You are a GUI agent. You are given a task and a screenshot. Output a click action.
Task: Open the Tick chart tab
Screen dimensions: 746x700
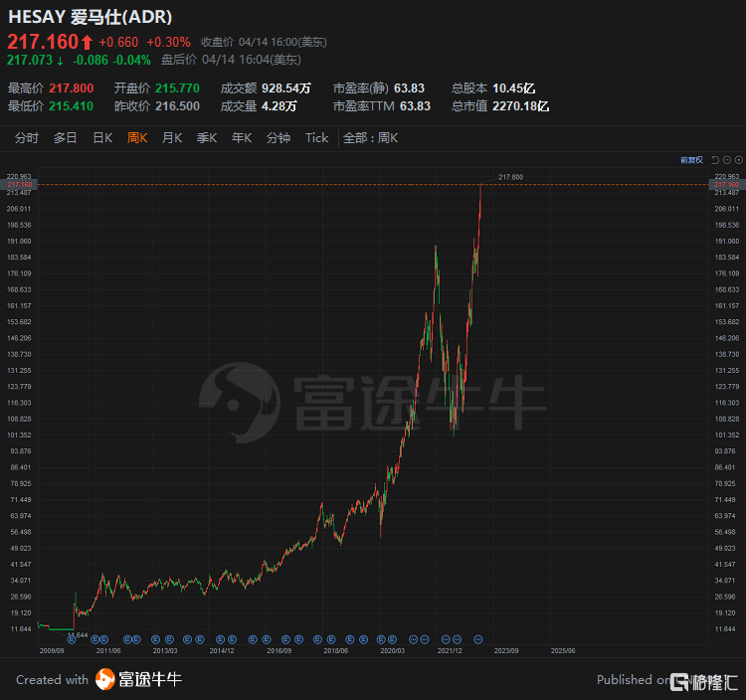click(317, 138)
